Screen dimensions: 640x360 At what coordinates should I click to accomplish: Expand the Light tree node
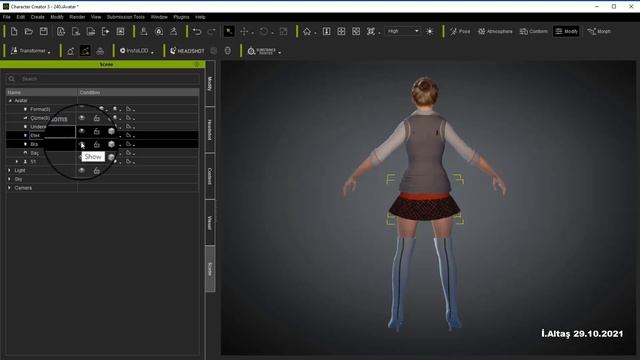(x=9, y=170)
